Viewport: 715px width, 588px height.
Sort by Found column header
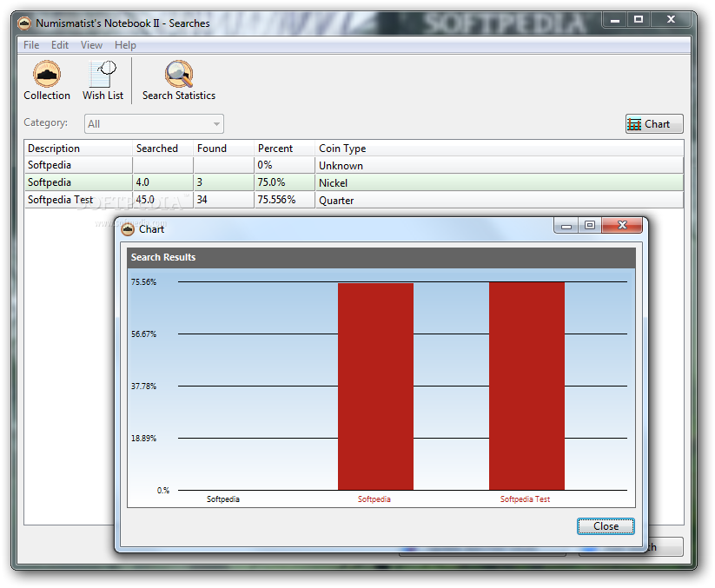(223, 149)
